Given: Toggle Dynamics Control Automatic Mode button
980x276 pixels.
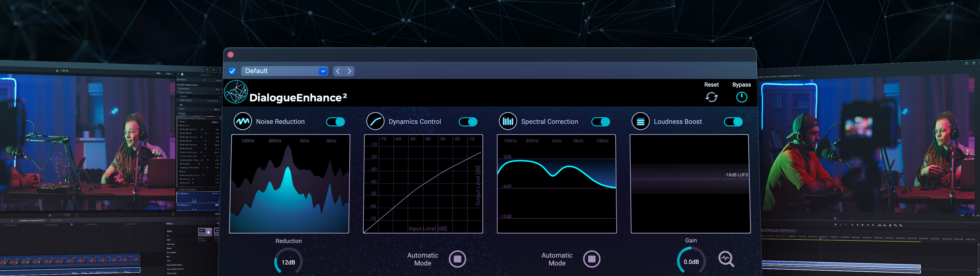Looking at the screenshot, I should click(457, 259).
